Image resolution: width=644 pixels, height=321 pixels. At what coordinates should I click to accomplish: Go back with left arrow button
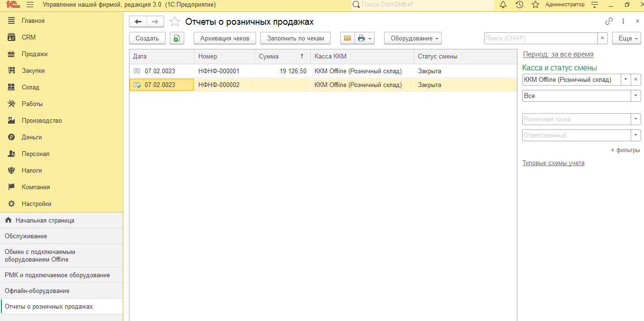click(138, 22)
